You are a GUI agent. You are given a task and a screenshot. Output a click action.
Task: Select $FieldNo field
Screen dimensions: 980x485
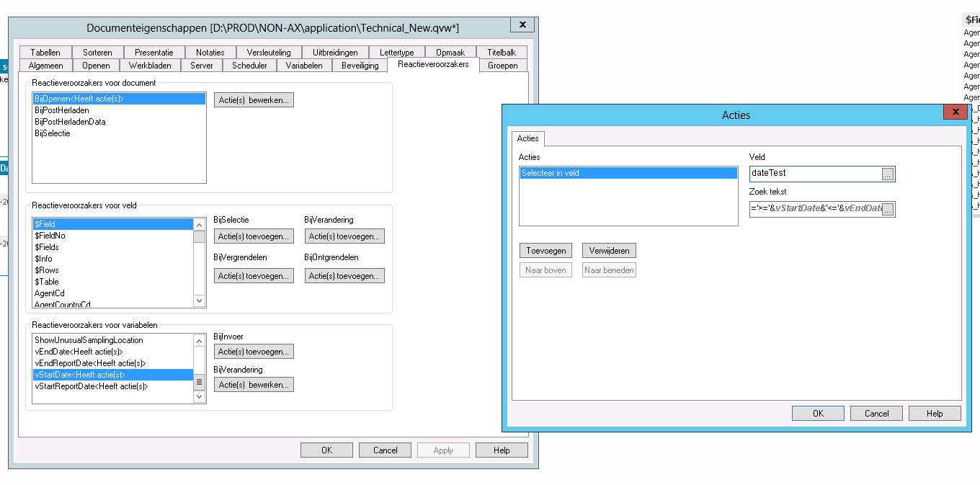click(x=113, y=236)
